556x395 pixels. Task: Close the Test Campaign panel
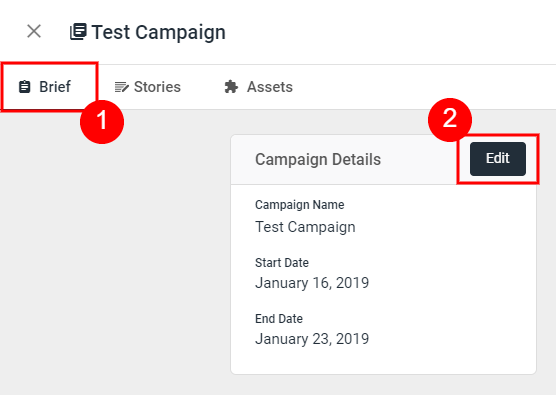pyautogui.click(x=34, y=31)
